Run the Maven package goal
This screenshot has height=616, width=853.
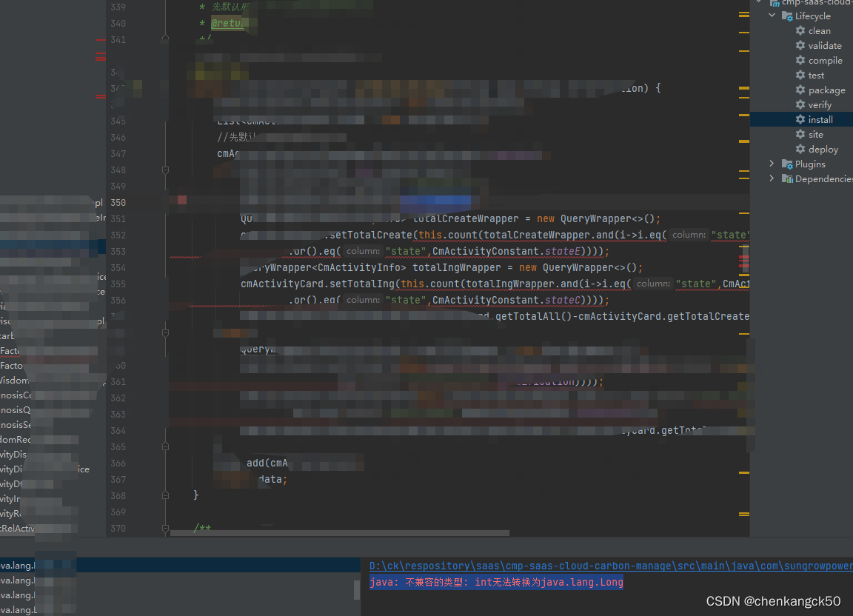pyautogui.click(x=823, y=90)
